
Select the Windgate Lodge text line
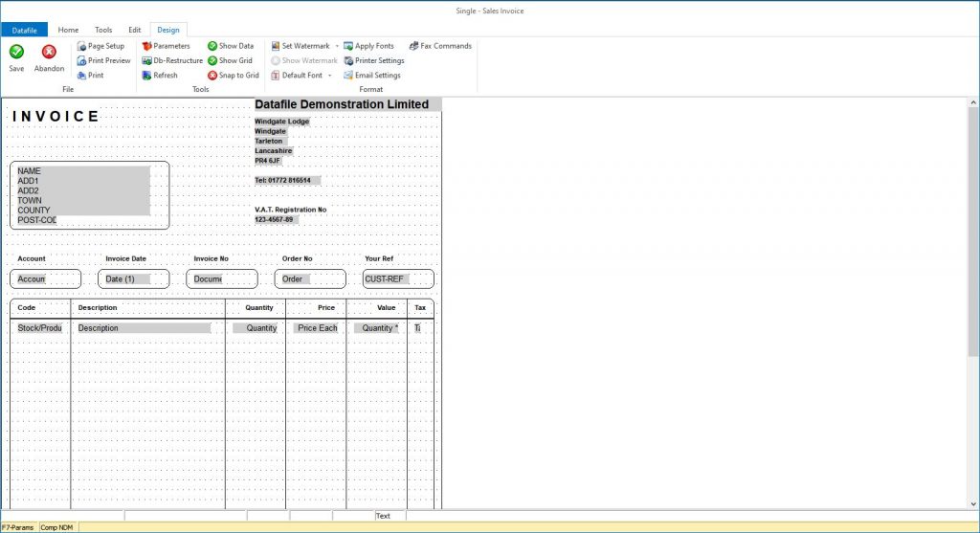pos(282,122)
